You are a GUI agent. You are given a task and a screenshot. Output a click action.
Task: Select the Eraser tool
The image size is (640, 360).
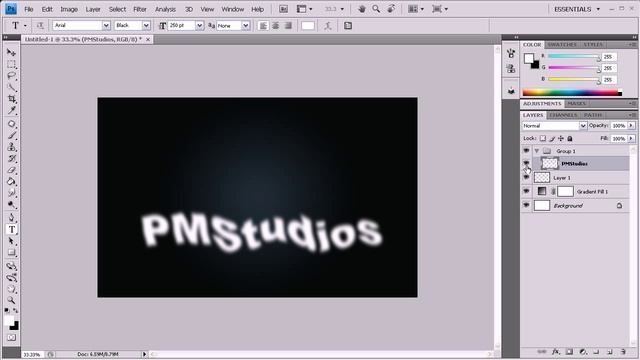[x=11, y=170]
